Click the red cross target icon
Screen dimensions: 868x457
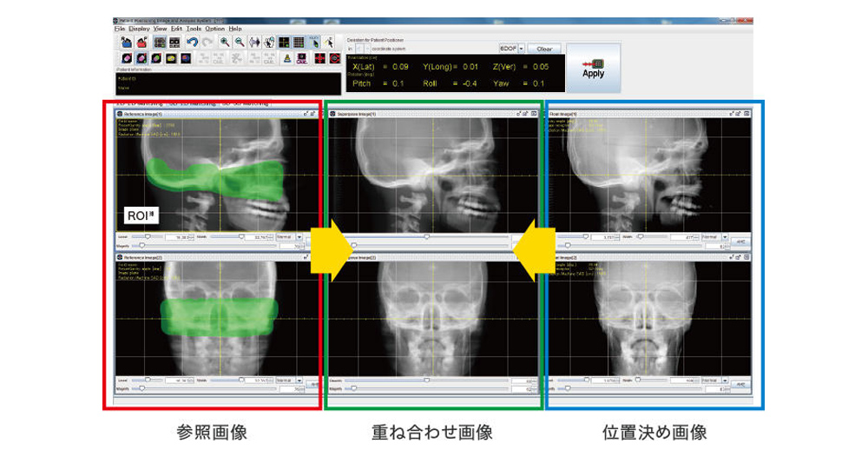click(x=319, y=58)
